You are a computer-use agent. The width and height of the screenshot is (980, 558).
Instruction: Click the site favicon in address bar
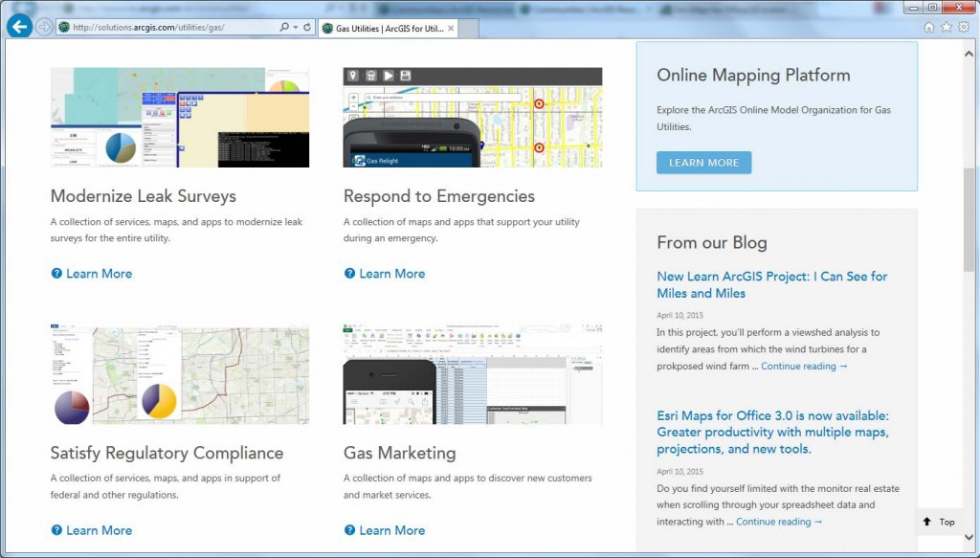63,28
